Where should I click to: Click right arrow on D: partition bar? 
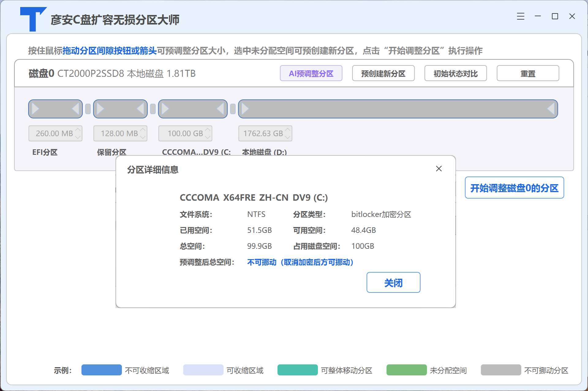(x=245, y=109)
